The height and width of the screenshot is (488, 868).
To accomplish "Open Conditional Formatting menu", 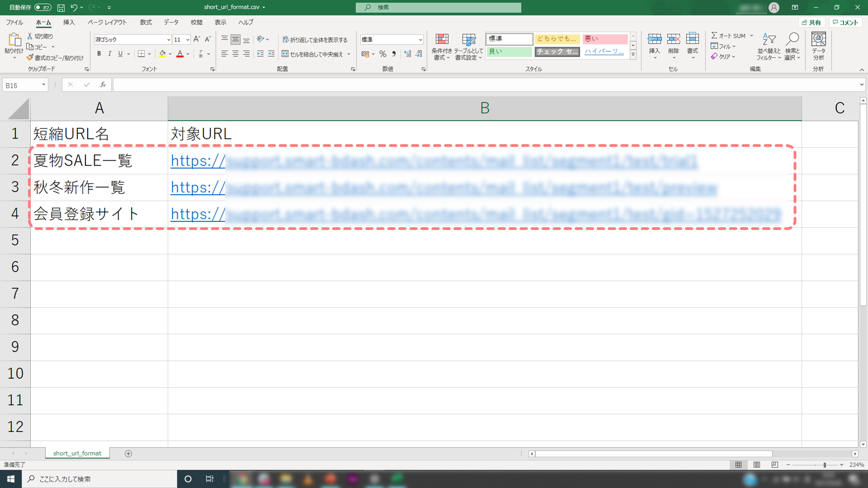I will coord(442,46).
